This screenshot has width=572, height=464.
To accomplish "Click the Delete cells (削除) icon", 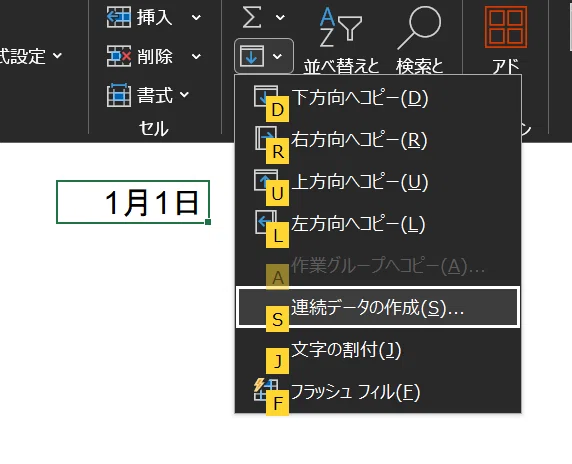I will click(119, 56).
